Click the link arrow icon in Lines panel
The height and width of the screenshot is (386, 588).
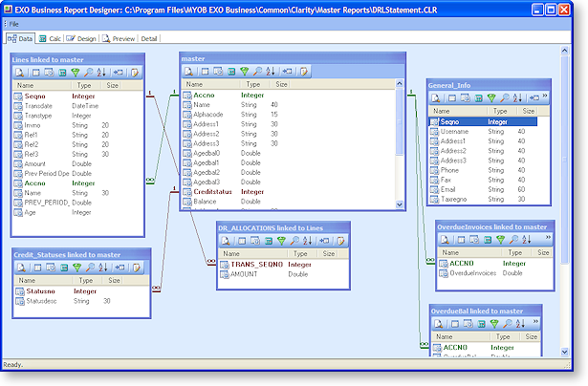(x=118, y=72)
